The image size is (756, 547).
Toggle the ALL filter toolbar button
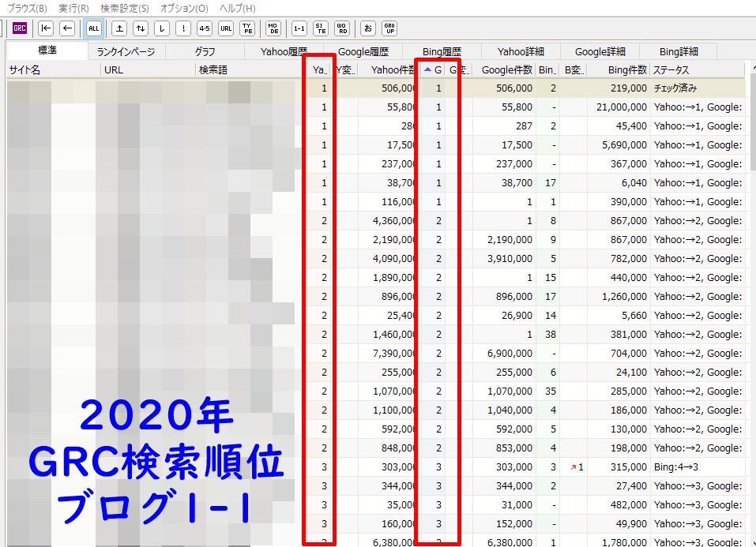click(93, 28)
